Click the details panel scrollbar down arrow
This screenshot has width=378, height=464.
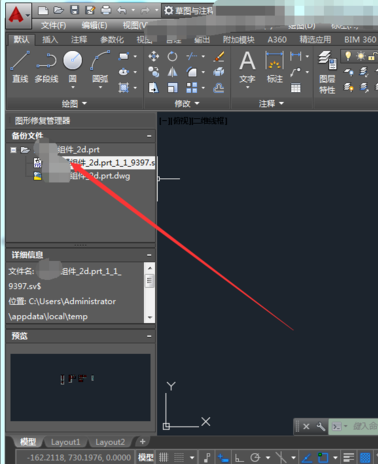tap(150, 317)
